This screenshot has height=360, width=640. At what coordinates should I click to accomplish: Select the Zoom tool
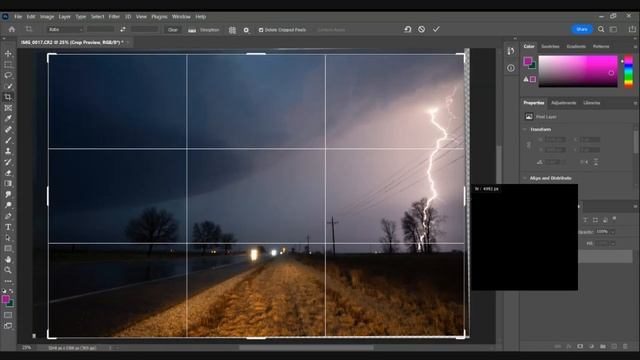[x=8, y=270]
